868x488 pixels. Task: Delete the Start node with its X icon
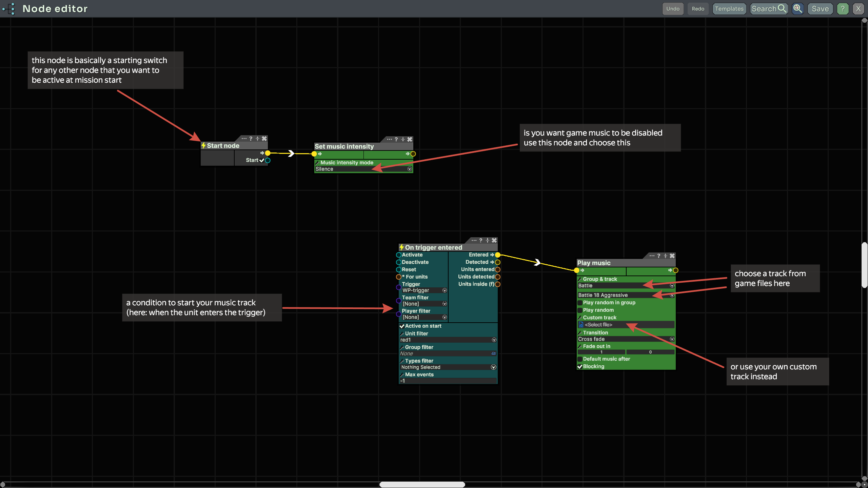click(x=264, y=139)
